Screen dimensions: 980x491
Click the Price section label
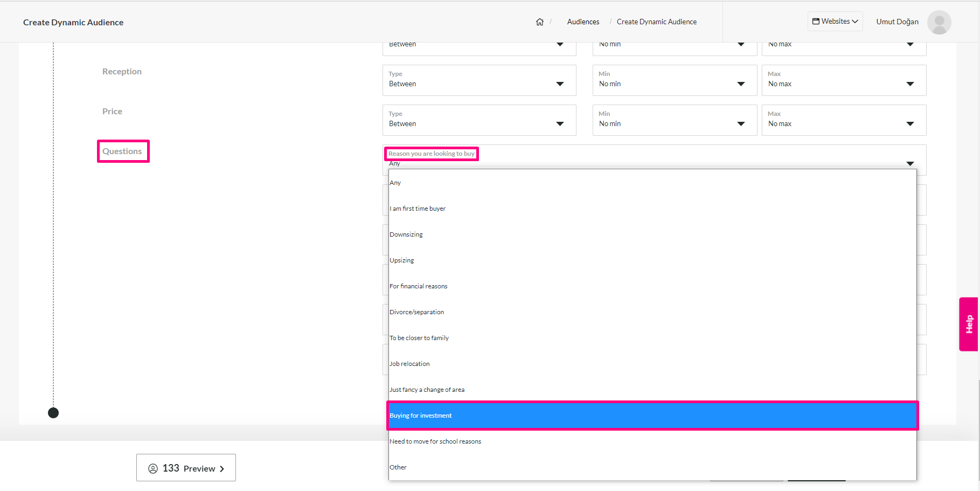tap(112, 112)
